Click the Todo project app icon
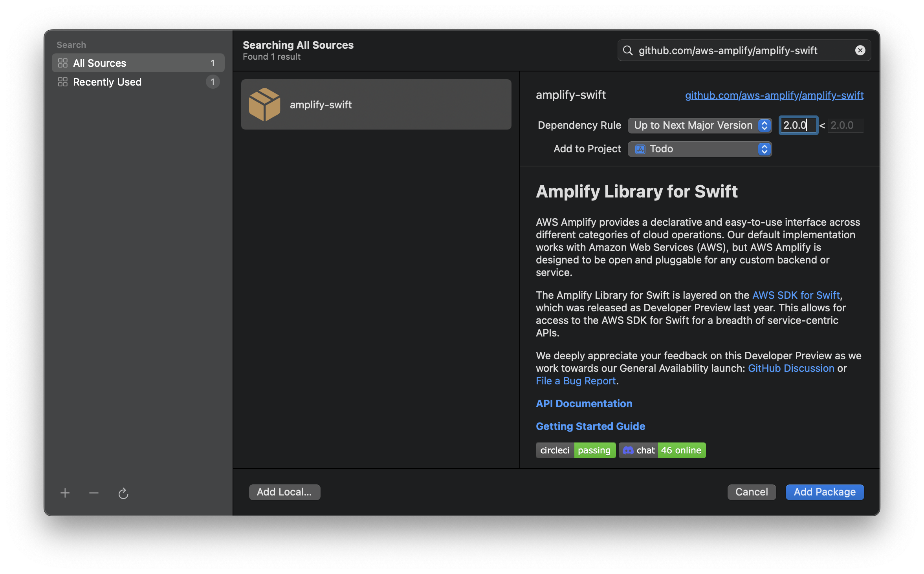The width and height of the screenshot is (924, 574). 640,149
